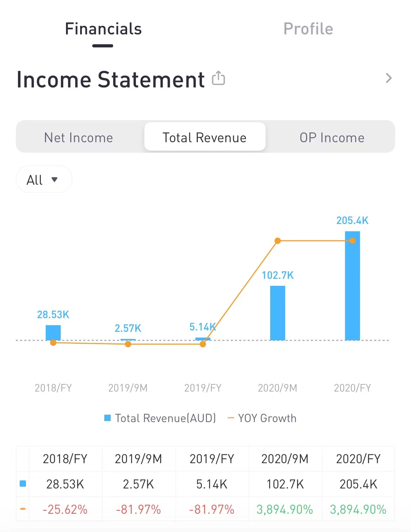Tap the Income Statement heading
411x532 pixels.
(x=111, y=79)
